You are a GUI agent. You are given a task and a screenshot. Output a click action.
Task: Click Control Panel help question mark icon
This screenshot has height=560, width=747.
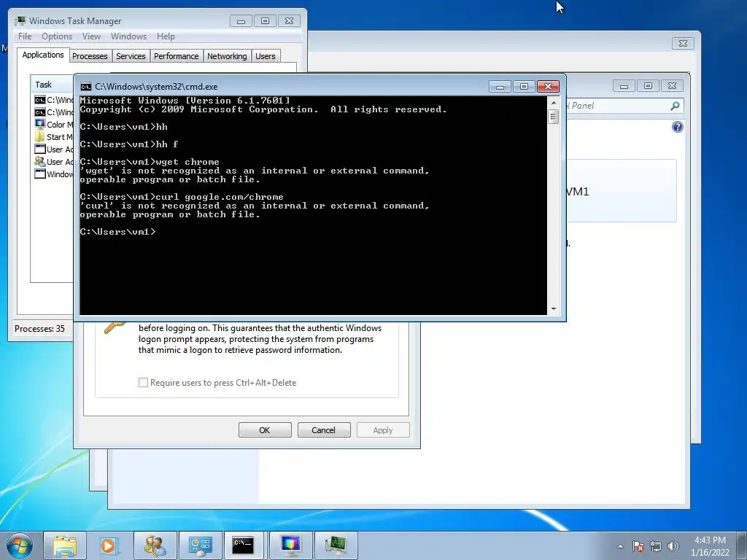coord(678,127)
